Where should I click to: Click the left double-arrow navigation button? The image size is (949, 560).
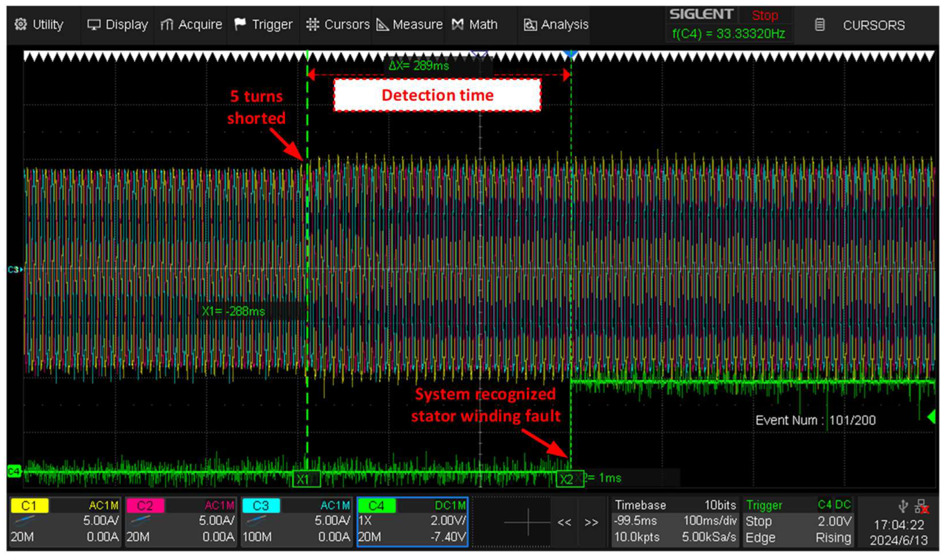[564, 523]
